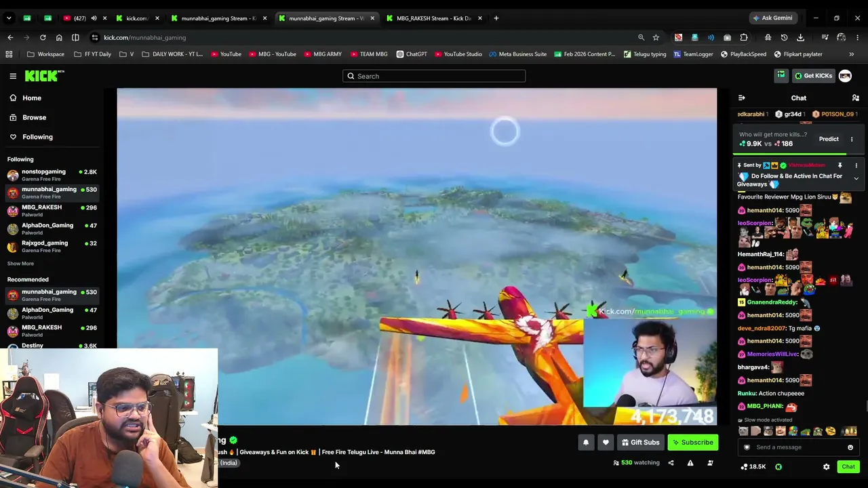Share the stream using the share icon
This screenshot has width=868, height=488.
[671, 463]
